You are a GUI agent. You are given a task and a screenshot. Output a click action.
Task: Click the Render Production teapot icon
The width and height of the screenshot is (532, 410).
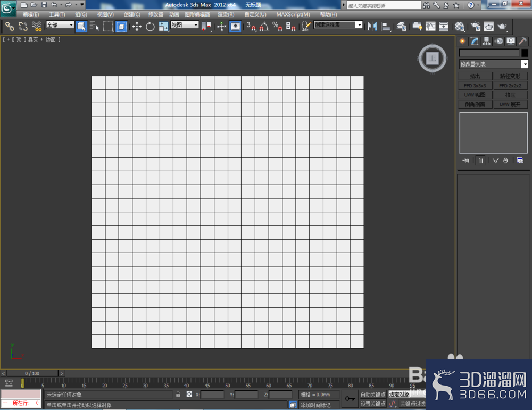click(x=502, y=26)
